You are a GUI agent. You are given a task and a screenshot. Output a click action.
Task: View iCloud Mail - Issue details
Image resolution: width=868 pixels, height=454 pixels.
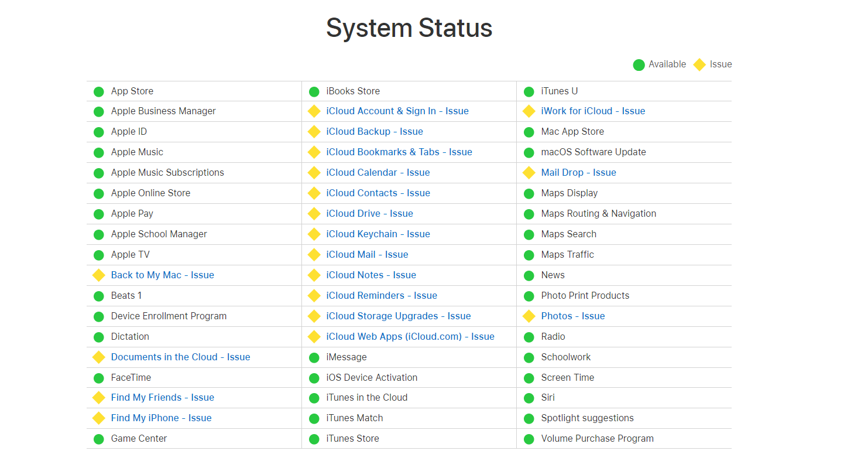368,255
